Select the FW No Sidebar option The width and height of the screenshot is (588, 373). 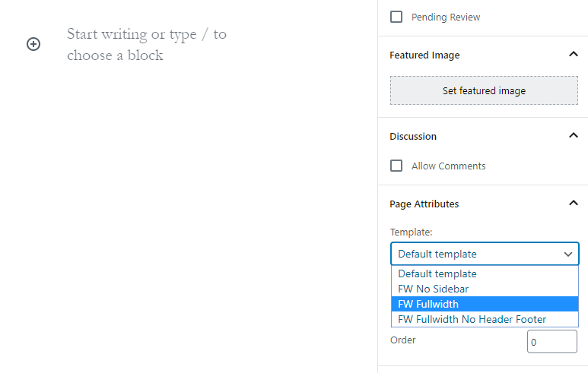point(433,289)
